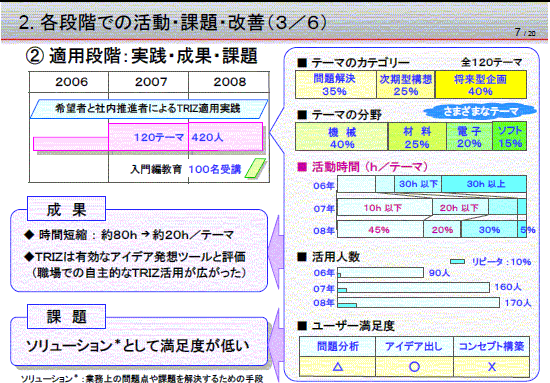Click the 45% segment in the 08年 bar
The width and height of the screenshot is (550, 383).
380,229
